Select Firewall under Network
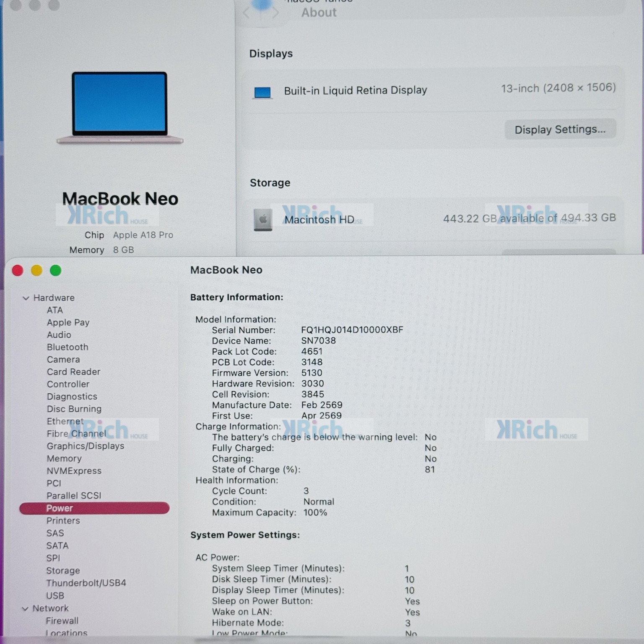Image resolution: width=644 pixels, height=644 pixels. [62, 621]
